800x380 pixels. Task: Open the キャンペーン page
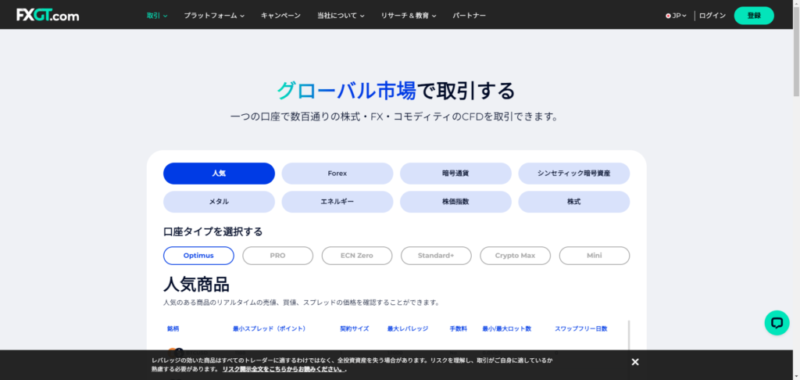coord(281,16)
